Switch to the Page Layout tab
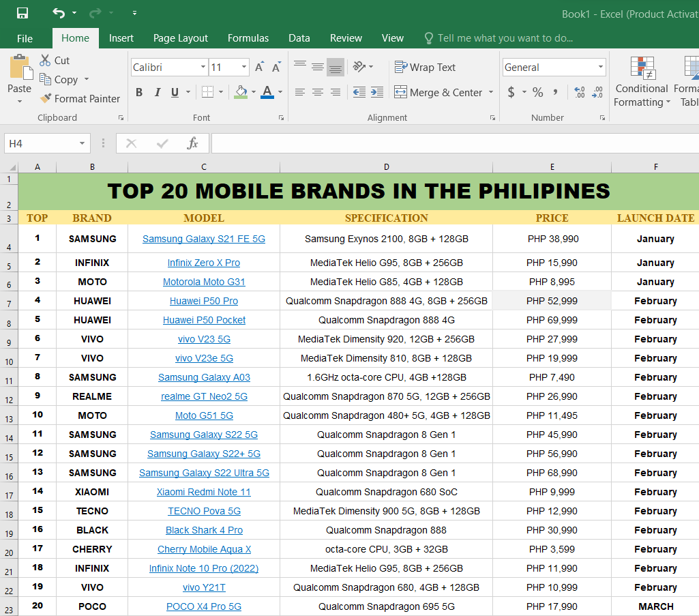The image size is (699, 616). tap(181, 38)
